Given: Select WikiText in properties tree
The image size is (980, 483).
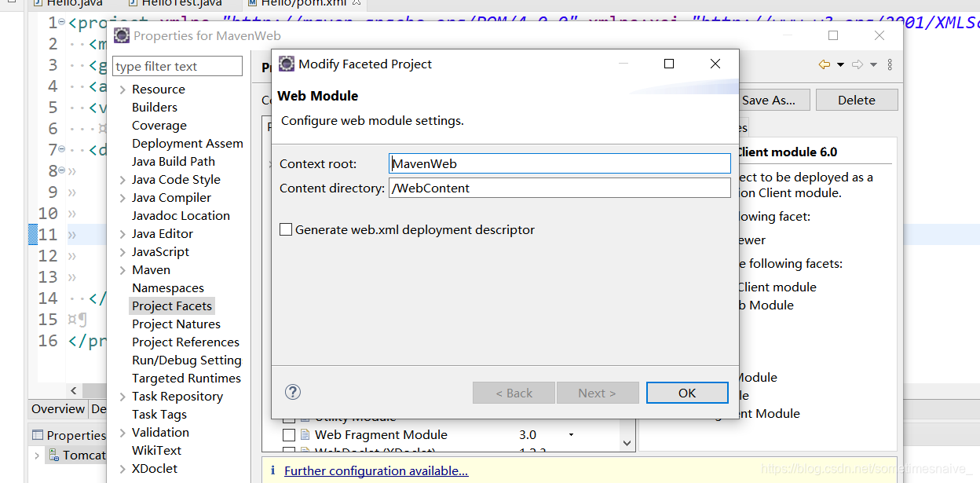Looking at the screenshot, I should click(x=157, y=451).
